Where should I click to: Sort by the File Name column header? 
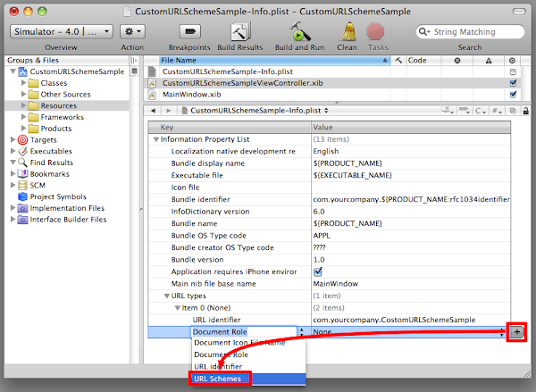[x=274, y=60]
